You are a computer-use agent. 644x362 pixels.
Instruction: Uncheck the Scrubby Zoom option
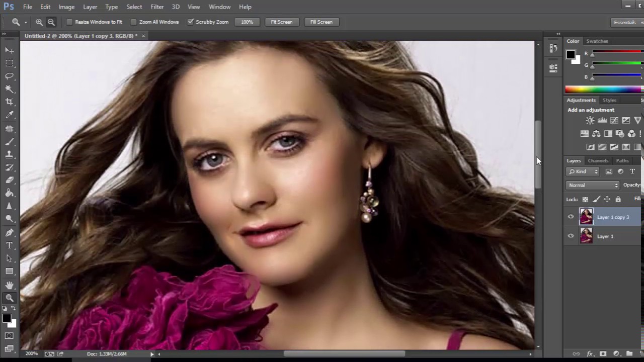191,22
